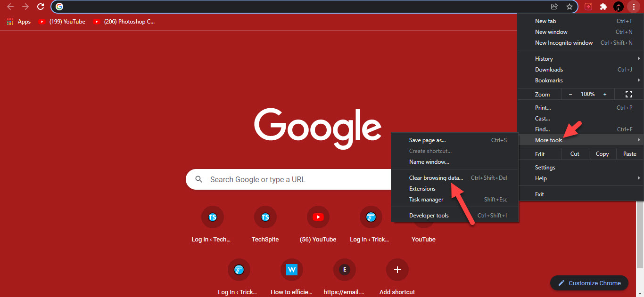Toggle the fullscreen icon beside Zoom
Image resolution: width=644 pixels, height=297 pixels.
[628, 94]
